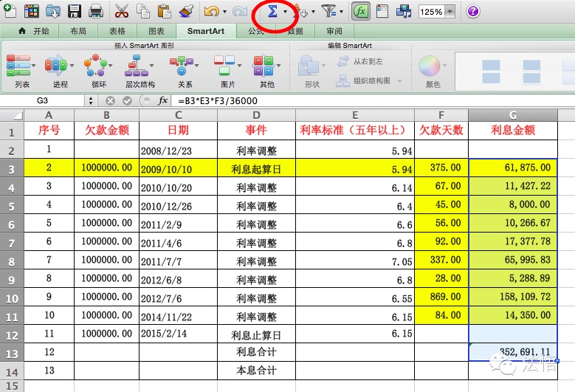This screenshot has height=392, width=575.
Task: Click the Filter funnel icon
Action: tap(328, 11)
